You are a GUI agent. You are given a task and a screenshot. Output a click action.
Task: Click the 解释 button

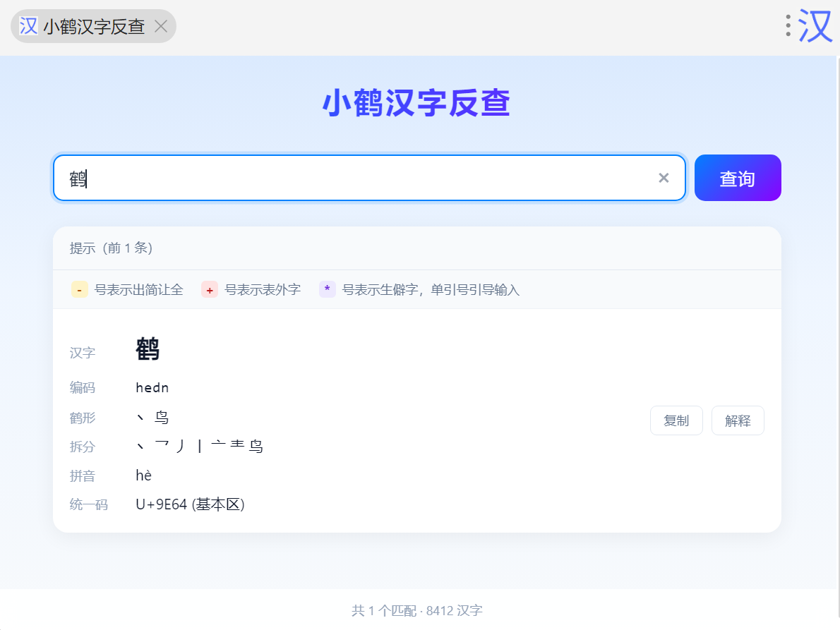(738, 420)
